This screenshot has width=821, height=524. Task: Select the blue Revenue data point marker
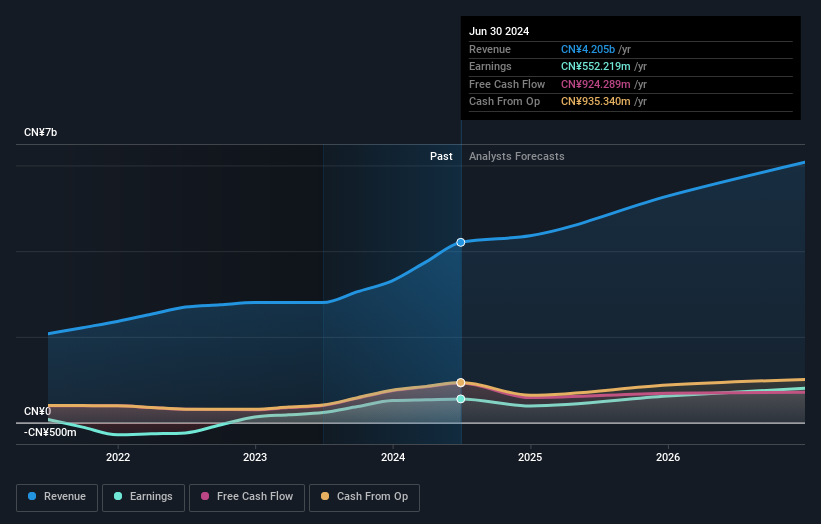click(461, 242)
